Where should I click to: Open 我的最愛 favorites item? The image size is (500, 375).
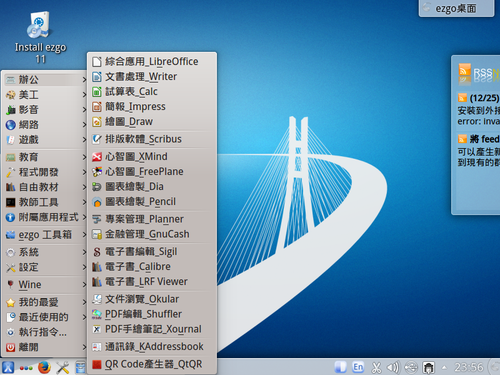click(45, 302)
